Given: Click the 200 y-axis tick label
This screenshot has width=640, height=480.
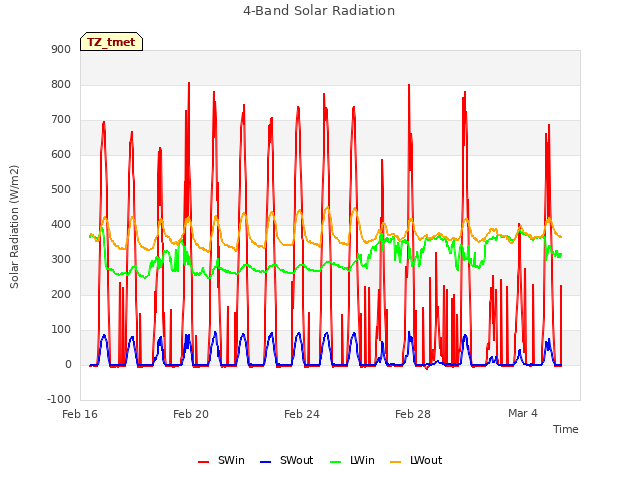Looking at the screenshot, I should coord(61,294).
